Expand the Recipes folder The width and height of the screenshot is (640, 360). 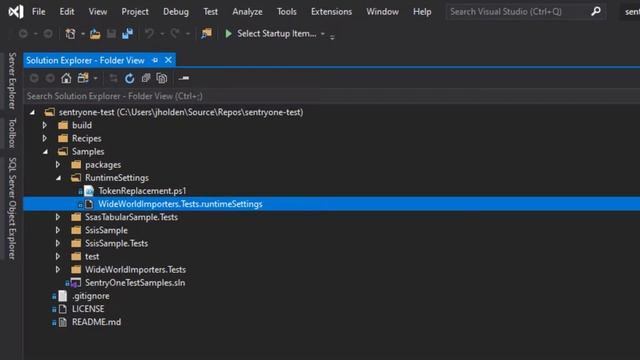[x=45, y=138]
